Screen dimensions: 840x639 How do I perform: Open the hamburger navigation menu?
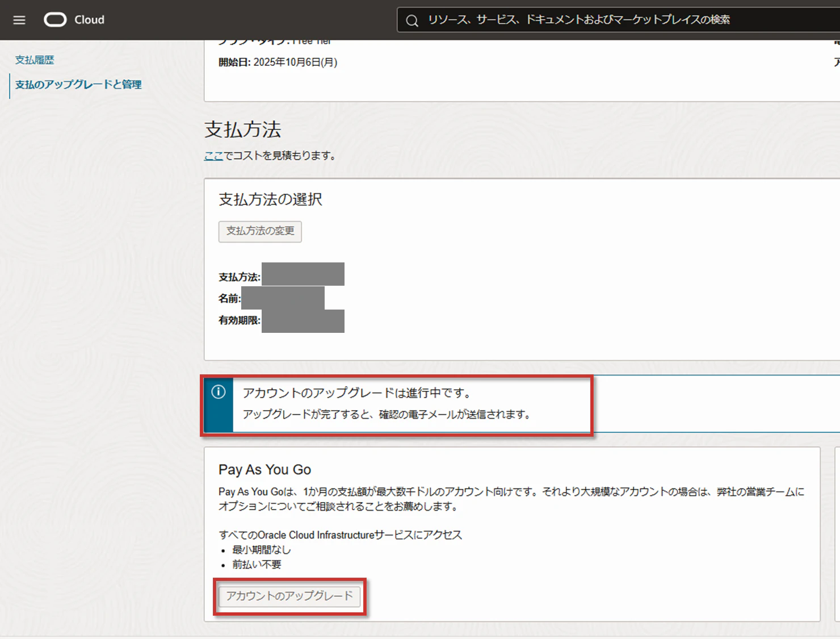(19, 20)
